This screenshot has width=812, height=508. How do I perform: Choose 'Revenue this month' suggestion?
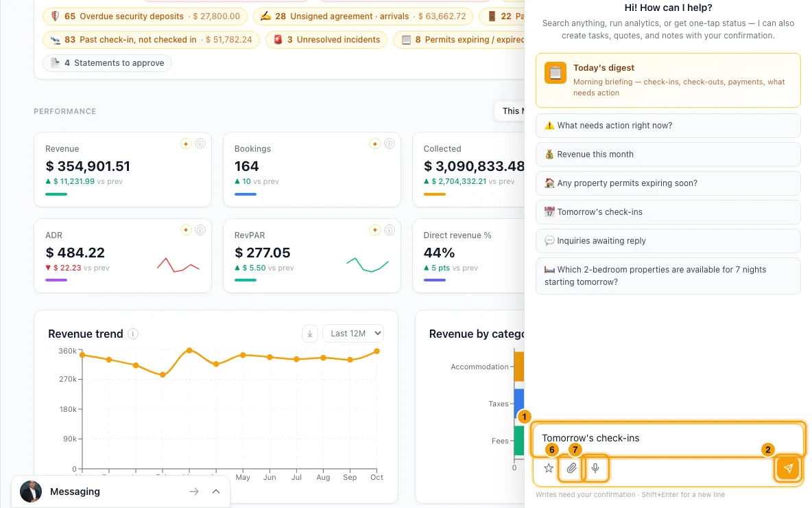click(668, 154)
